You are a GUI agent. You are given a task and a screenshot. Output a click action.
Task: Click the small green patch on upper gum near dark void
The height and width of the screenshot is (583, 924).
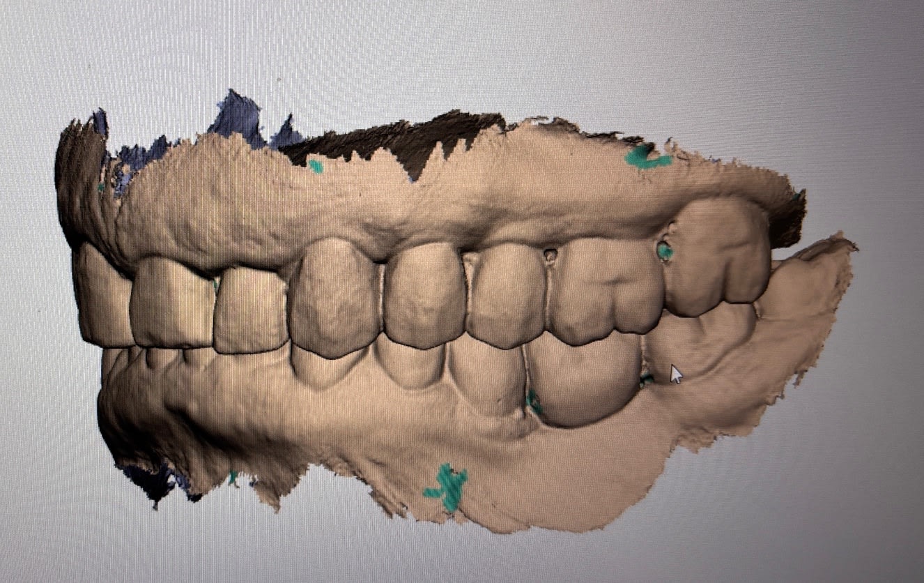[x=316, y=166]
